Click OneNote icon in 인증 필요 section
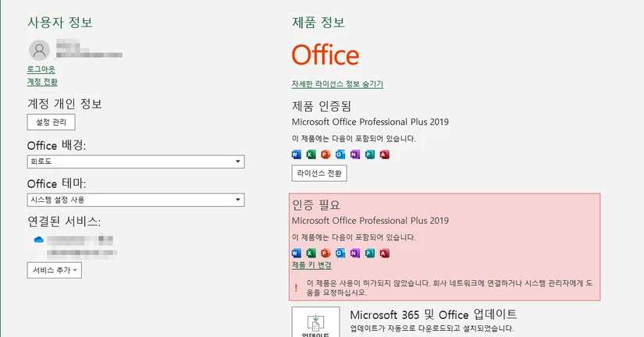 point(355,253)
